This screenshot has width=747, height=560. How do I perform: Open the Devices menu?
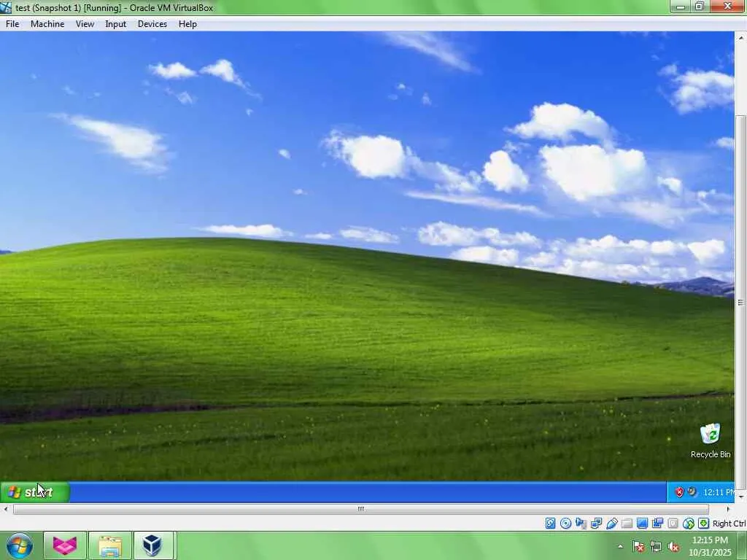pyautogui.click(x=152, y=24)
